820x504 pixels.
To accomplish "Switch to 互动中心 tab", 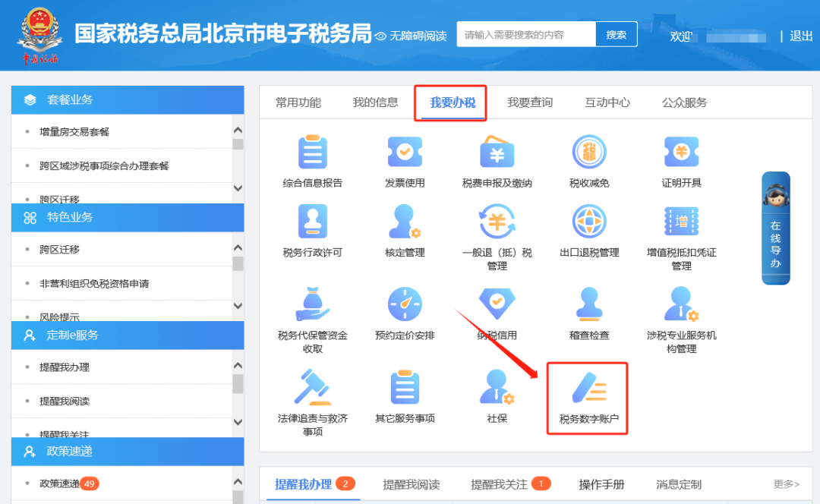I will pos(607,102).
